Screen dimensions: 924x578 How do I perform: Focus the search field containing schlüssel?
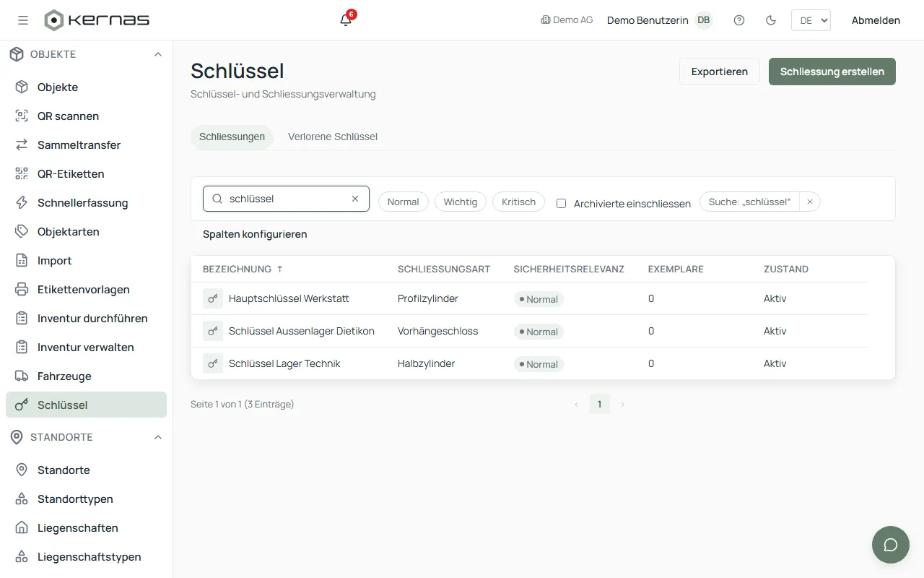pyautogui.click(x=286, y=199)
